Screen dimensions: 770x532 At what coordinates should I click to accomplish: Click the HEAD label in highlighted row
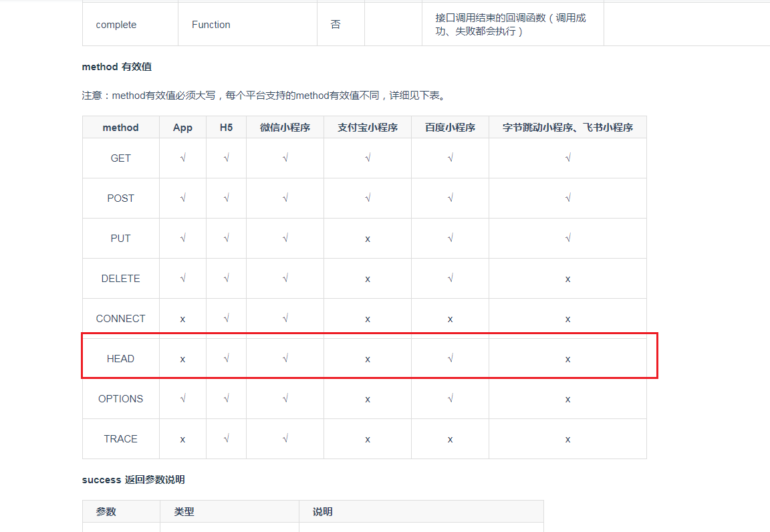tap(120, 359)
